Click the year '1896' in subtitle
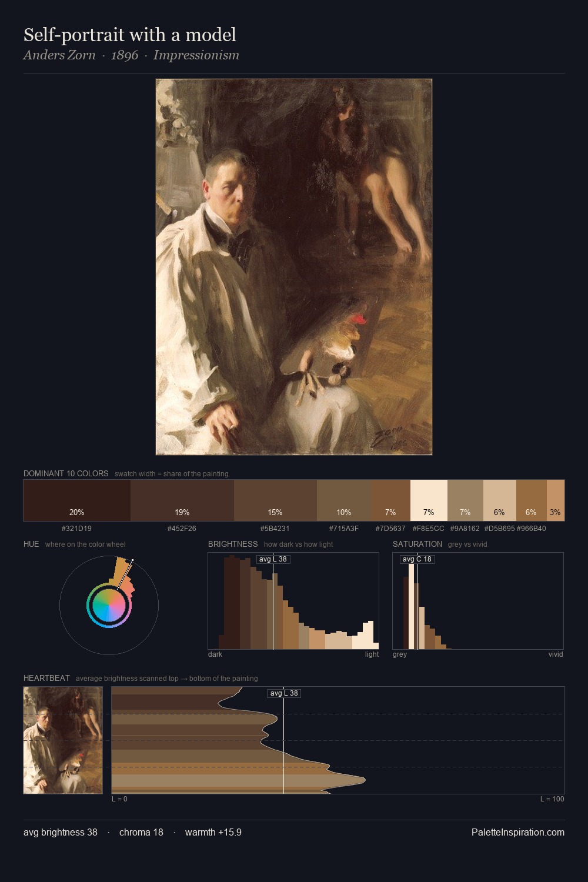588x882 pixels. click(125, 55)
